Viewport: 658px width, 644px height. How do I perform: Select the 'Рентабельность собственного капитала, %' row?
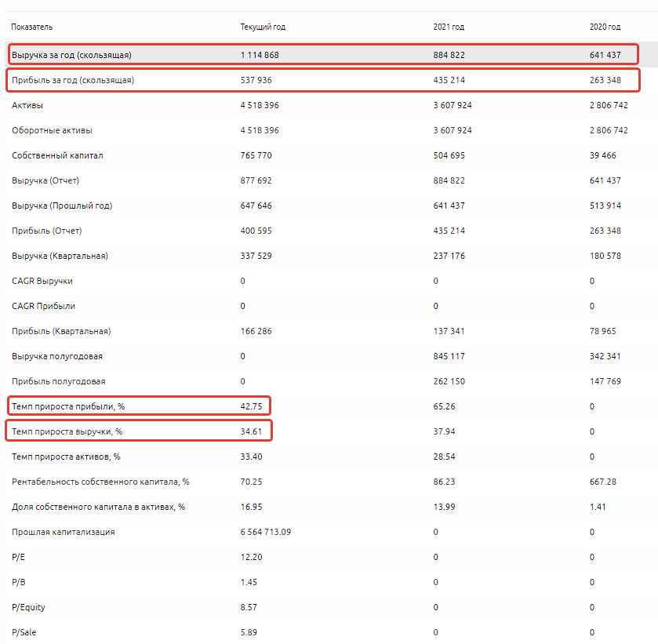point(100,482)
